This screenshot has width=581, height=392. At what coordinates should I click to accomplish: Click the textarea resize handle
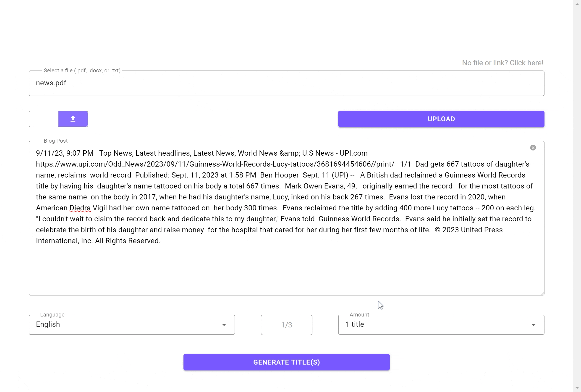pos(542,293)
